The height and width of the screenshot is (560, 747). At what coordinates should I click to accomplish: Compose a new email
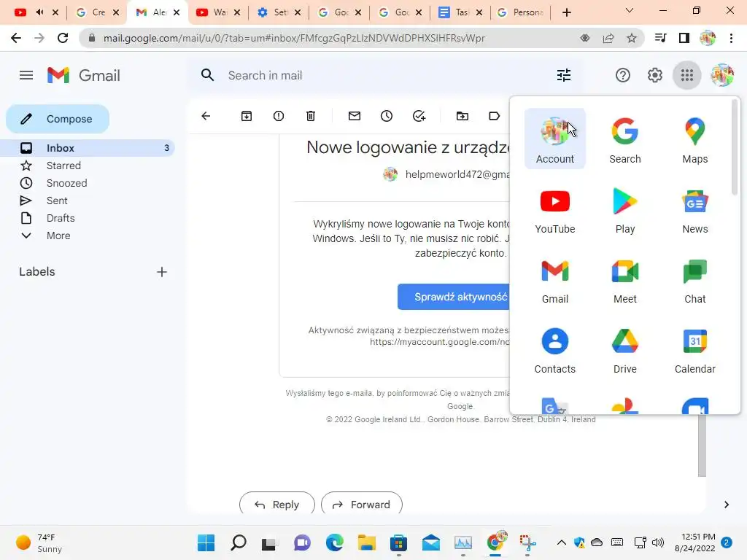point(58,119)
